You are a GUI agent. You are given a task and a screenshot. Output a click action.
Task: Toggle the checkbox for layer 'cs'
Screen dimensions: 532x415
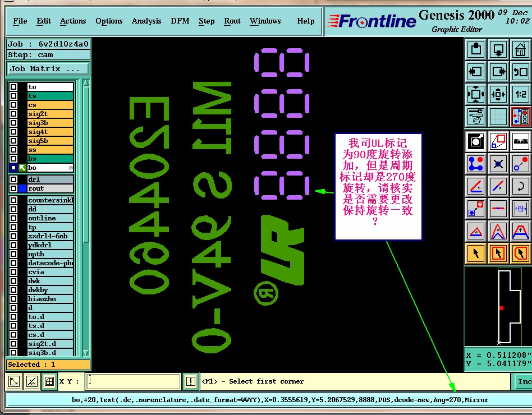coord(13,105)
